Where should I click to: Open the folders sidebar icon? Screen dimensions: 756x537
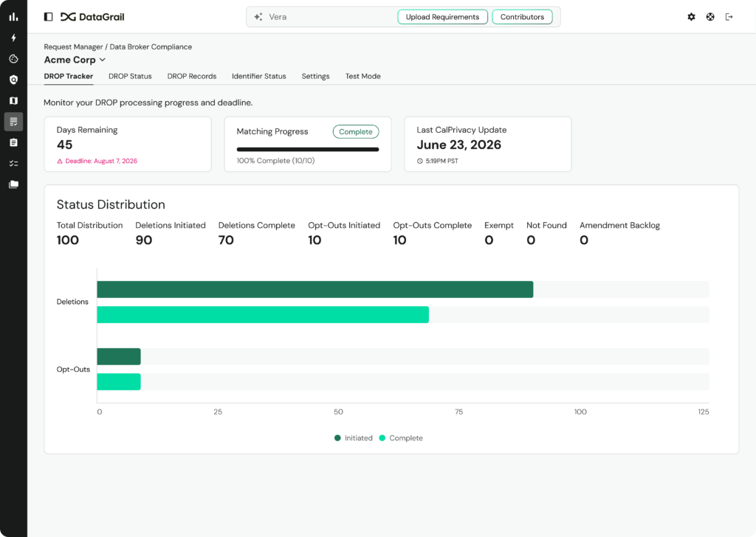[13, 184]
